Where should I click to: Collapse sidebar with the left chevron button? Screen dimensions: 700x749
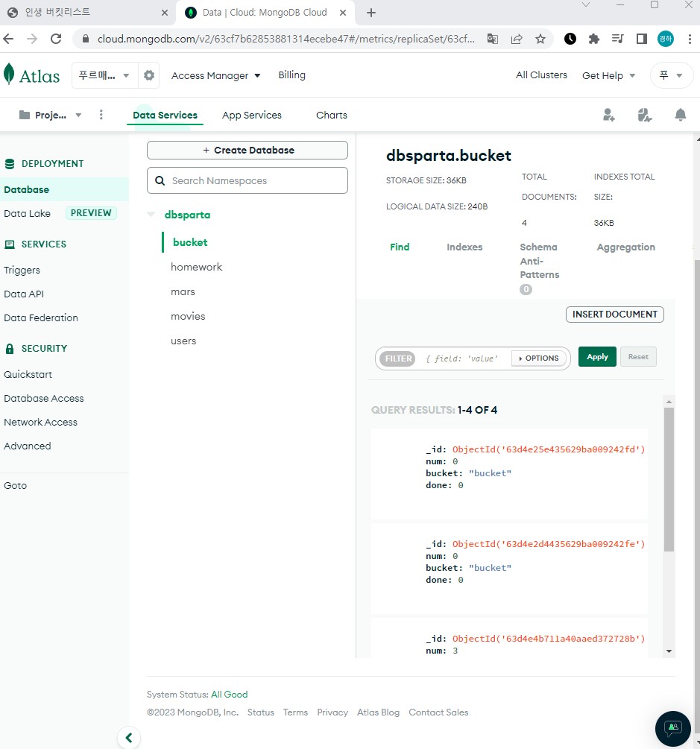129,738
